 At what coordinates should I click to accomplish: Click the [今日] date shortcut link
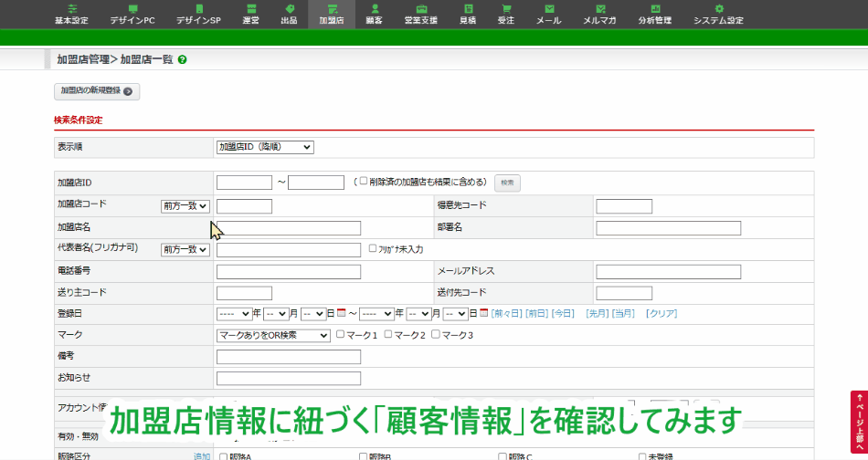(563, 313)
